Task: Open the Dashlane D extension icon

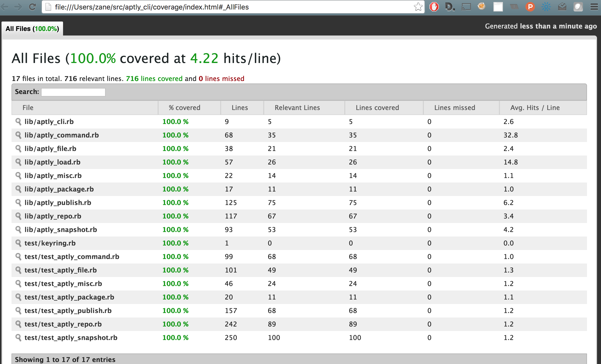Action: (x=450, y=7)
